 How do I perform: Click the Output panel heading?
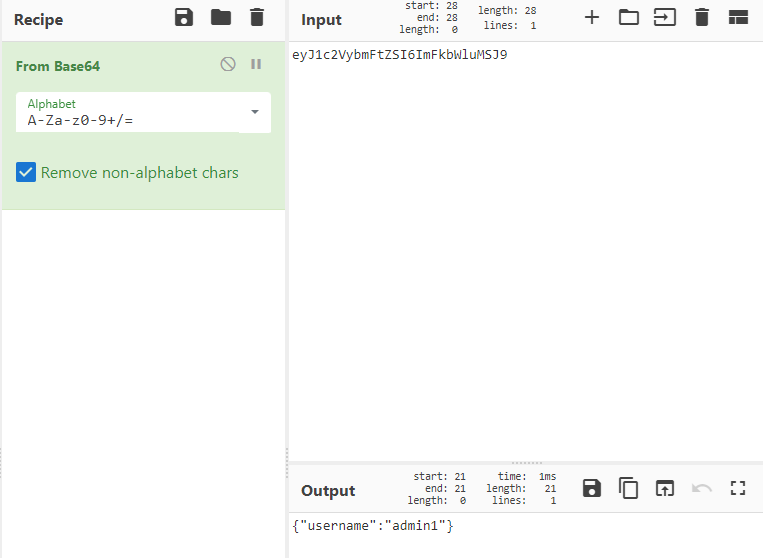coord(328,490)
